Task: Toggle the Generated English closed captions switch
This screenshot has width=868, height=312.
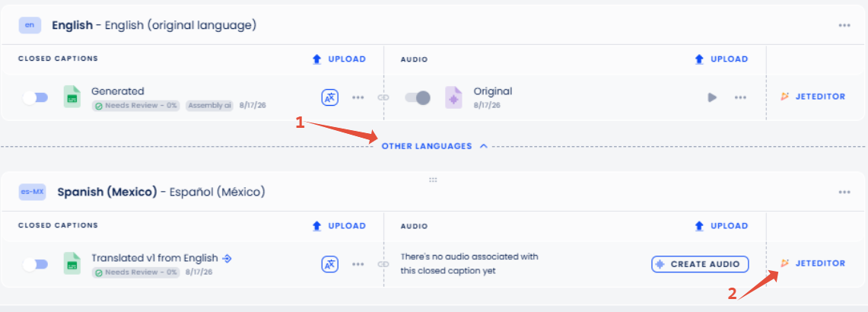Action: point(35,97)
